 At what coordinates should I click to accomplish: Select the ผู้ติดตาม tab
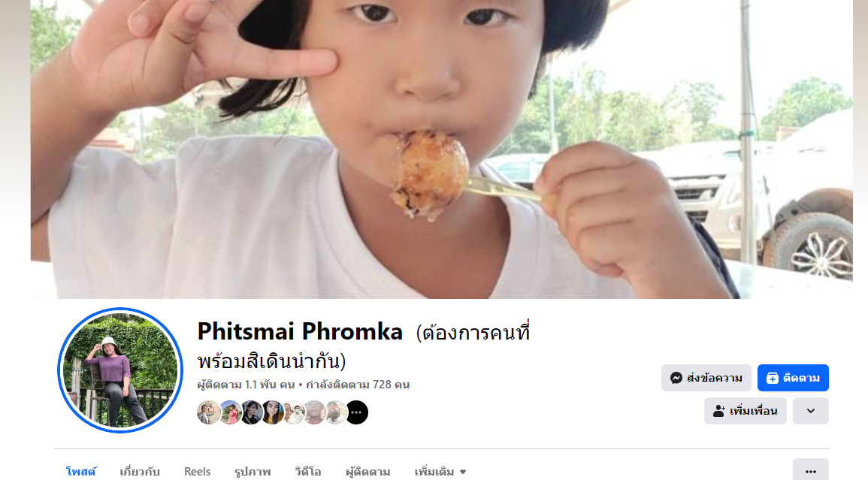367,472
